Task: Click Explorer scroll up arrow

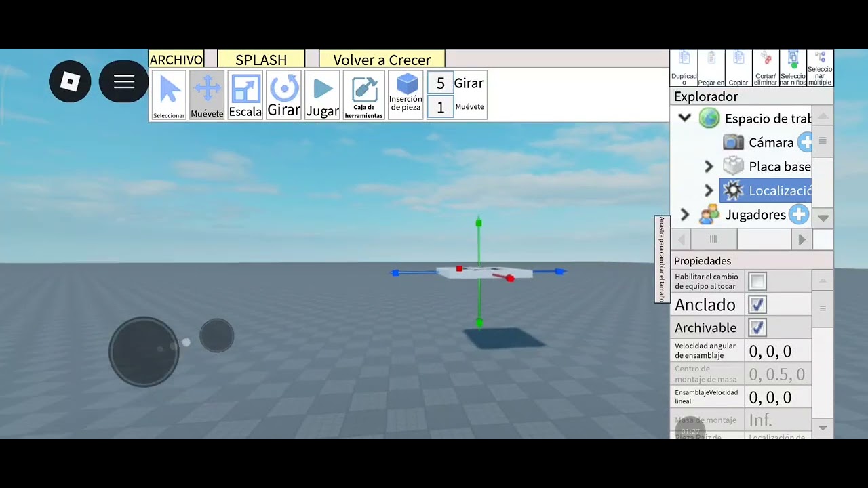Action: (823, 116)
